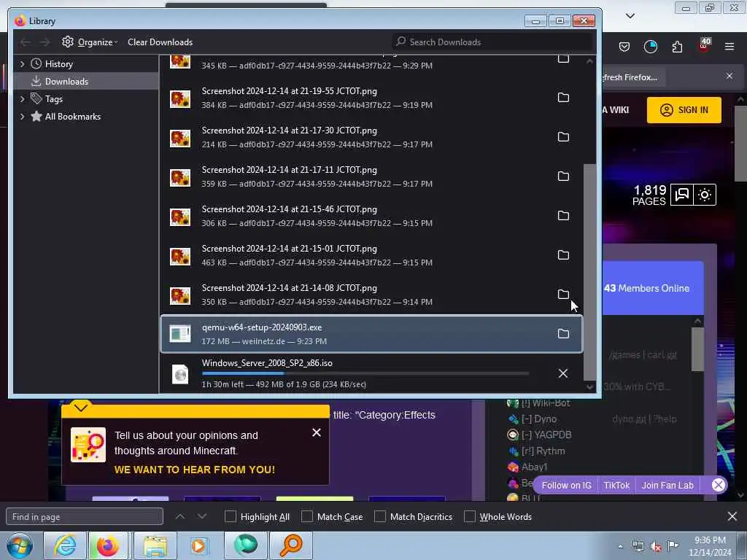Collapse the yellow Minecraft survey banner chevron

[80, 408]
